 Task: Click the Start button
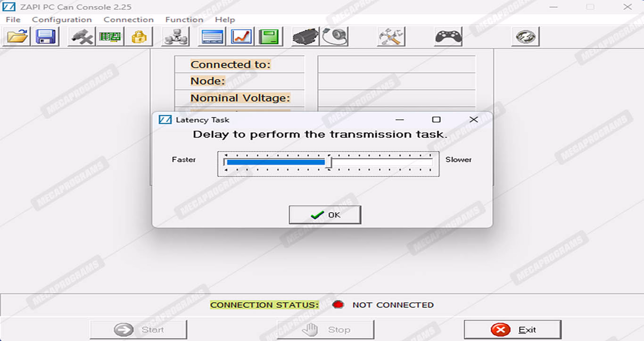pos(139,330)
